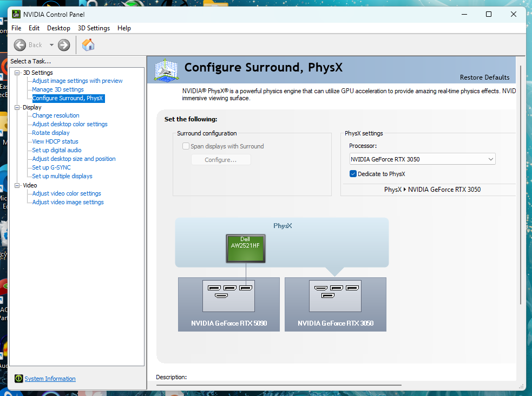Click the Forward navigation arrow

pyautogui.click(x=64, y=45)
